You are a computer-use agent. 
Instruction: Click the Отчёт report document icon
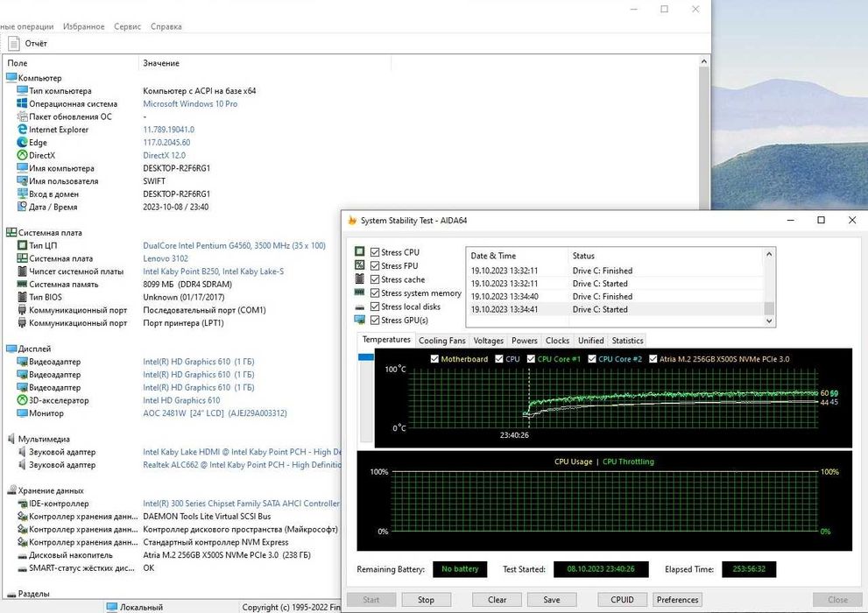tap(14, 43)
